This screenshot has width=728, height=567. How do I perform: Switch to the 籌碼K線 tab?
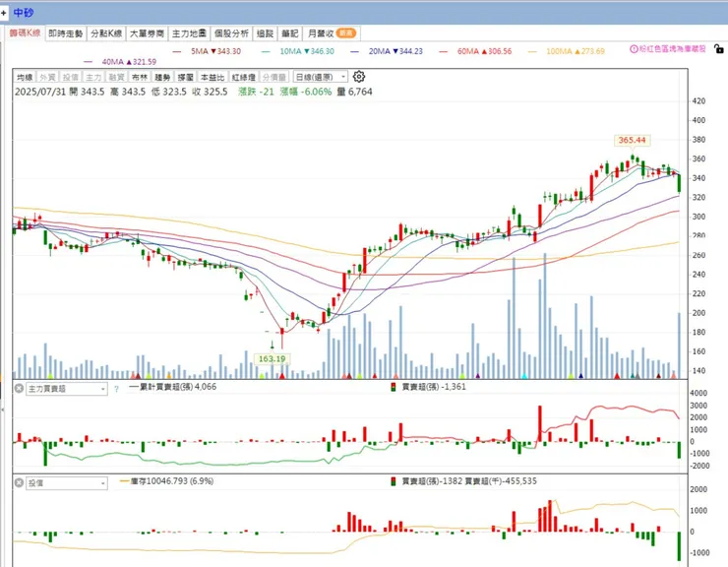tap(25, 33)
